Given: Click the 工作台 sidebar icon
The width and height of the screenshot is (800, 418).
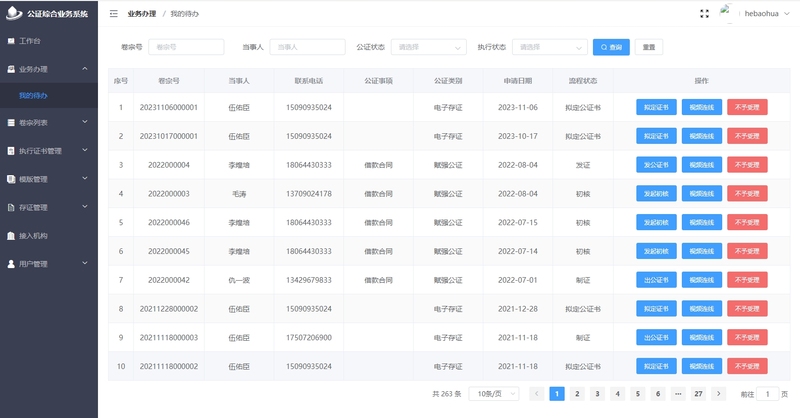Looking at the screenshot, I should point(11,41).
